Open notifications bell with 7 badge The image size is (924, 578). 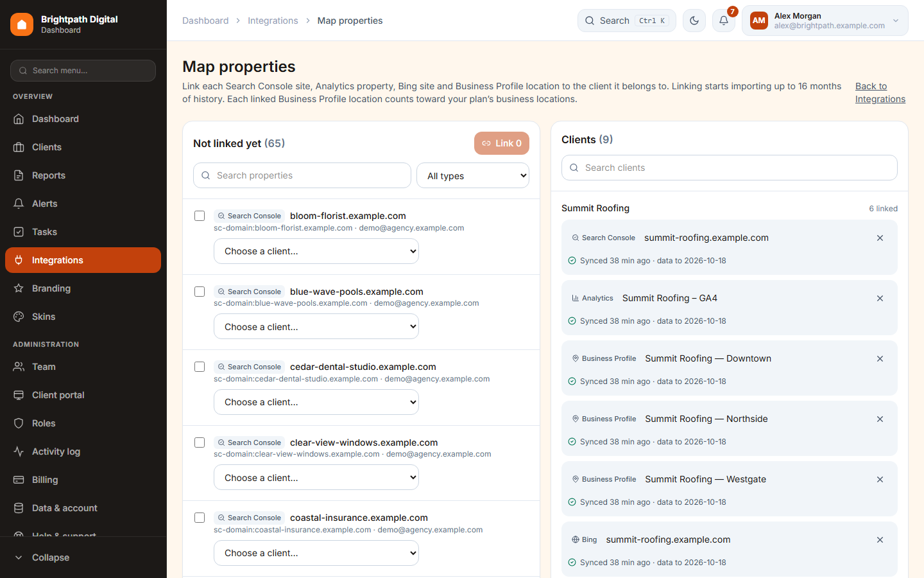(724, 21)
